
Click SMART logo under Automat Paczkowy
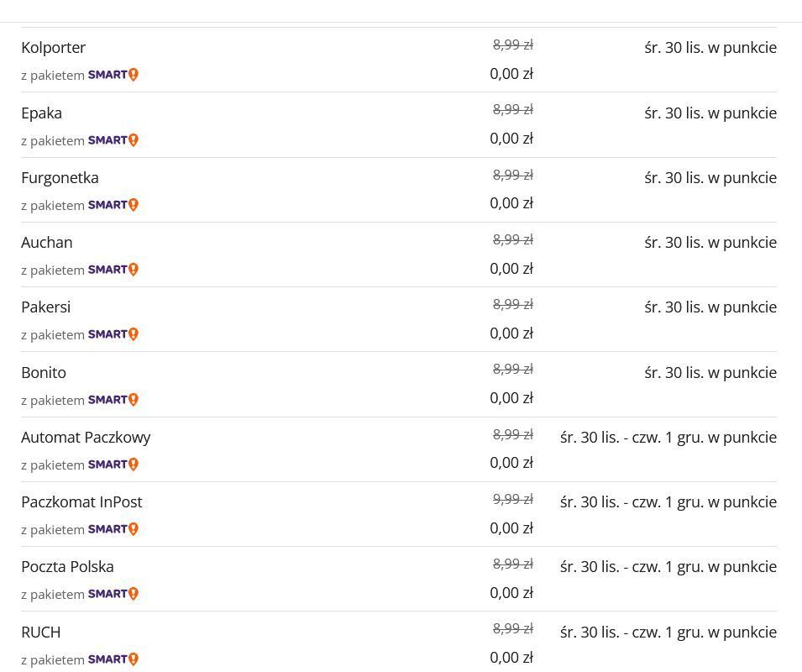113,465
